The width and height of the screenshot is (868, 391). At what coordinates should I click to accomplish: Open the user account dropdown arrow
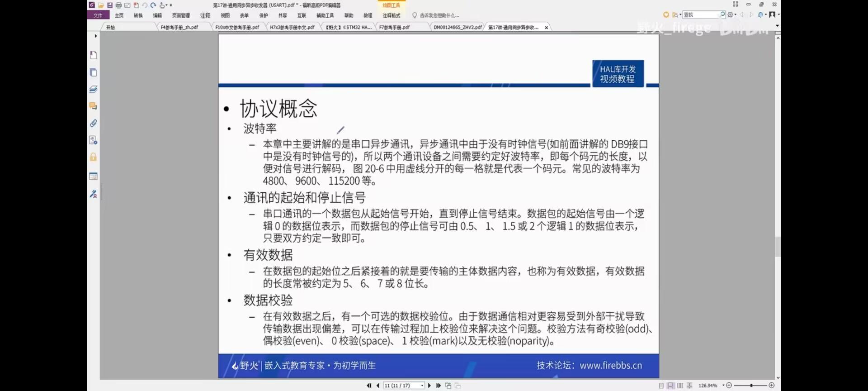pos(779,14)
